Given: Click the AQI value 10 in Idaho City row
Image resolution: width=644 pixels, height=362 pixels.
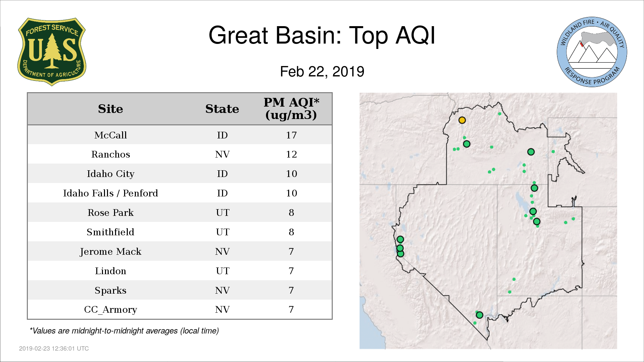Looking at the screenshot, I should tap(291, 174).
